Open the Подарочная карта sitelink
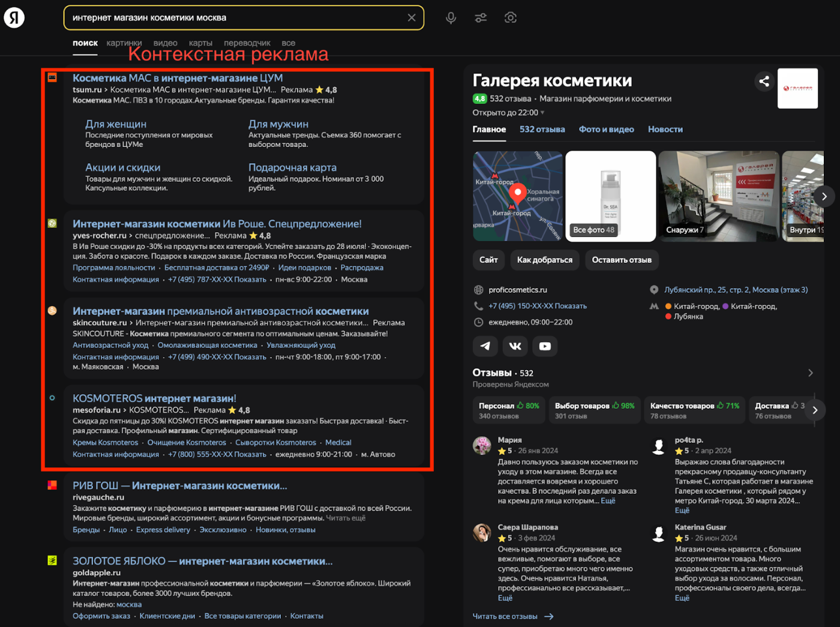The height and width of the screenshot is (627, 840). point(293,167)
